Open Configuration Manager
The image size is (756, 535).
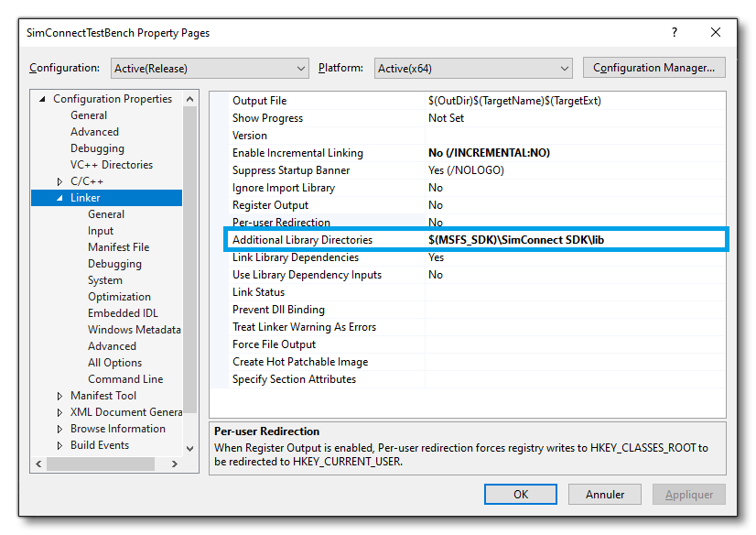(x=653, y=67)
